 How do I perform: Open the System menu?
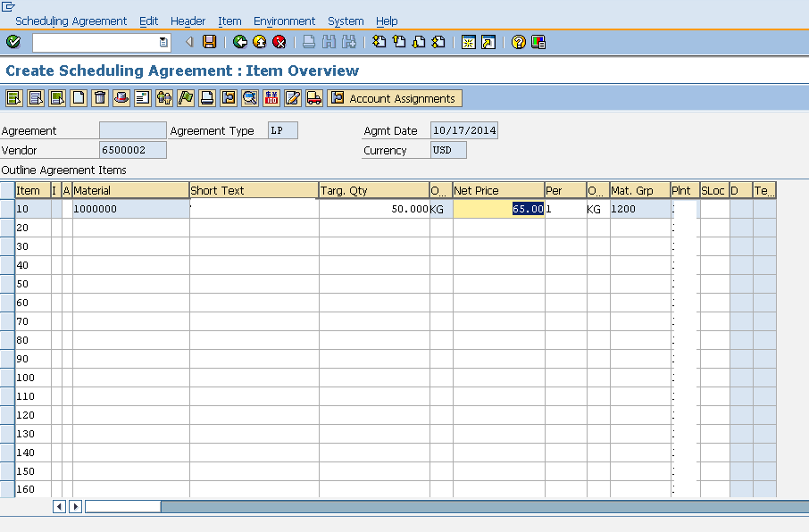click(x=346, y=21)
